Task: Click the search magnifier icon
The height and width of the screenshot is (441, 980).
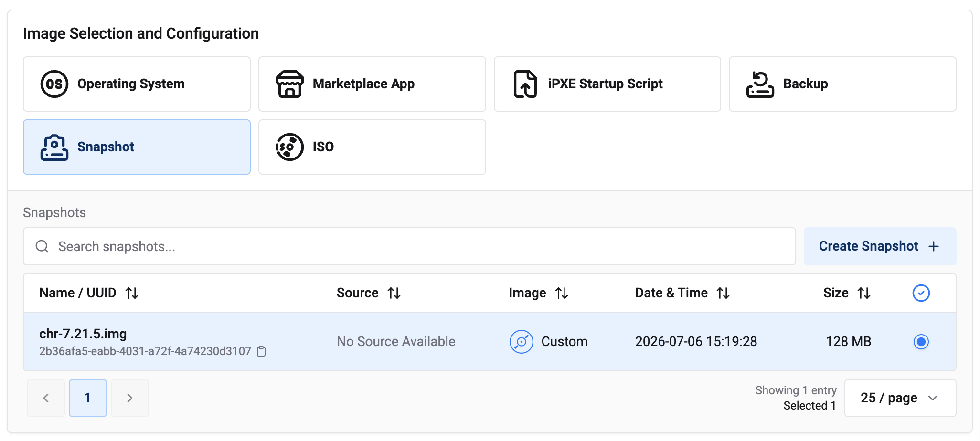Action: pos(42,246)
